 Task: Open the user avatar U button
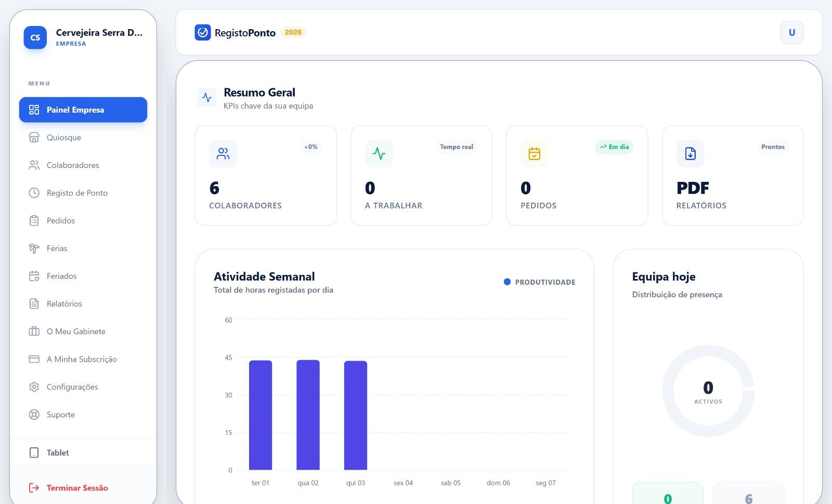click(792, 32)
